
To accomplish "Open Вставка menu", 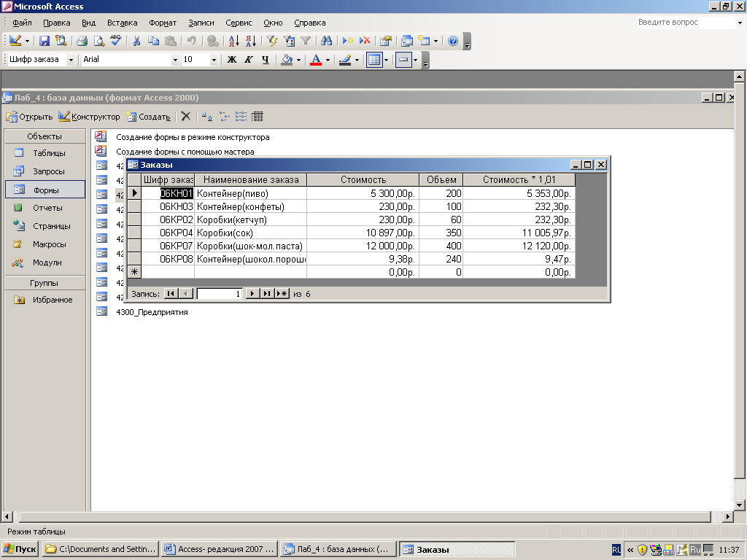I will point(122,23).
